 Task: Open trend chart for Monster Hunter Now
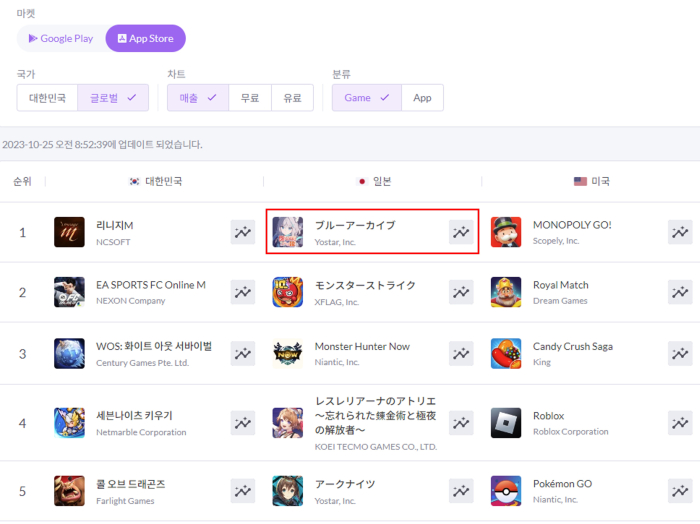coord(461,353)
